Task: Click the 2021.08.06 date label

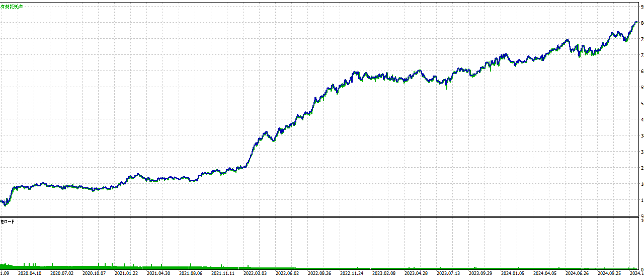Action: [x=191, y=273]
